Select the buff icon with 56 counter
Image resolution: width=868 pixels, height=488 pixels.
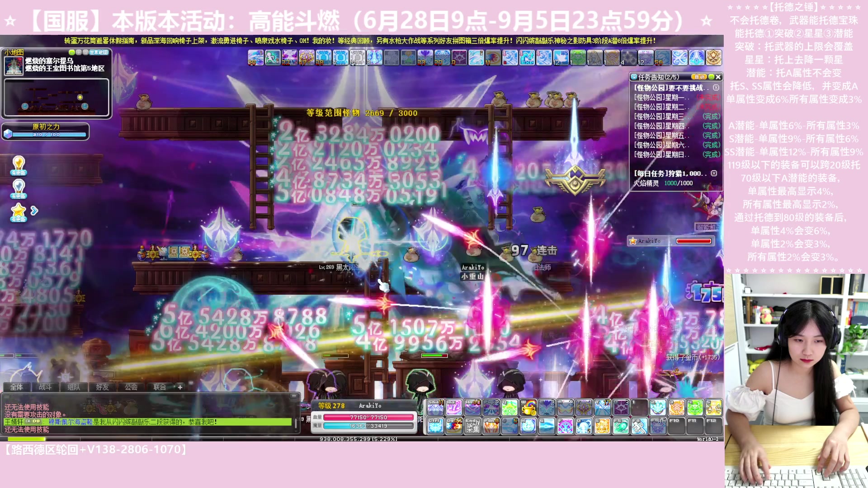click(x=663, y=58)
